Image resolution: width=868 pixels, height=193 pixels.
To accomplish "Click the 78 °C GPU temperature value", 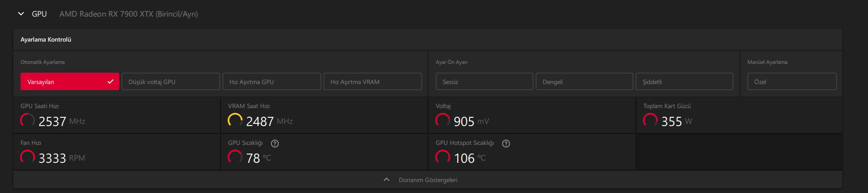I will [259, 158].
